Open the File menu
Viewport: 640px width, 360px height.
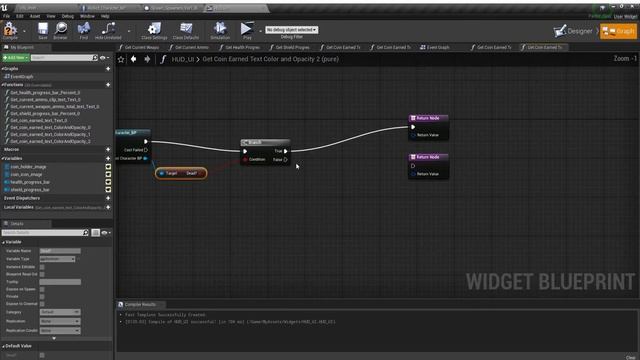(7, 16)
